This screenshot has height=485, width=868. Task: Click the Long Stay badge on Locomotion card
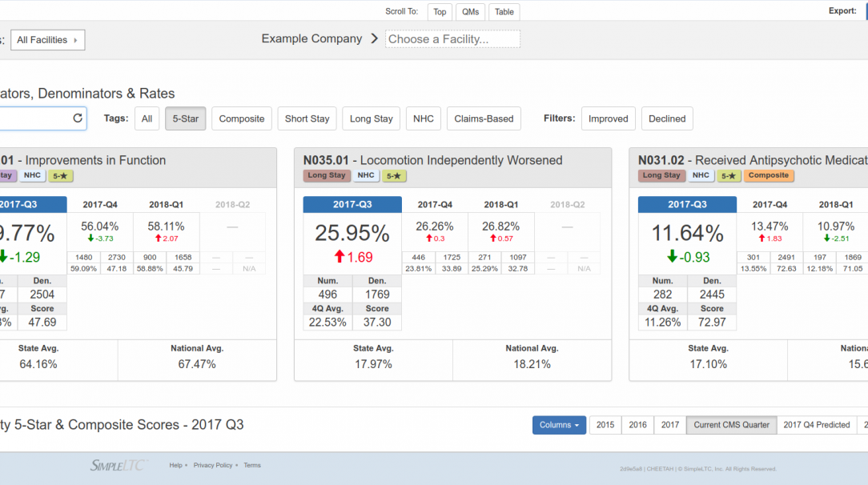(x=327, y=176)
